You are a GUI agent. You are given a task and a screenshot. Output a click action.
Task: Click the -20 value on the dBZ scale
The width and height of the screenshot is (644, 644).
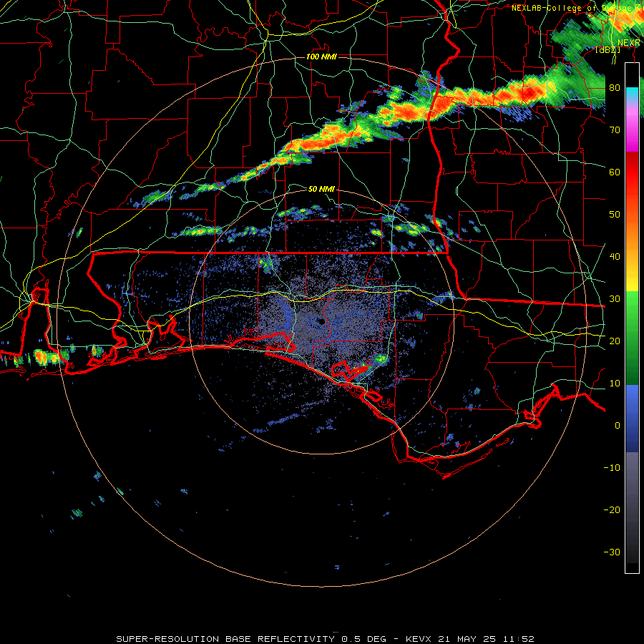click(x=612, y=510)
